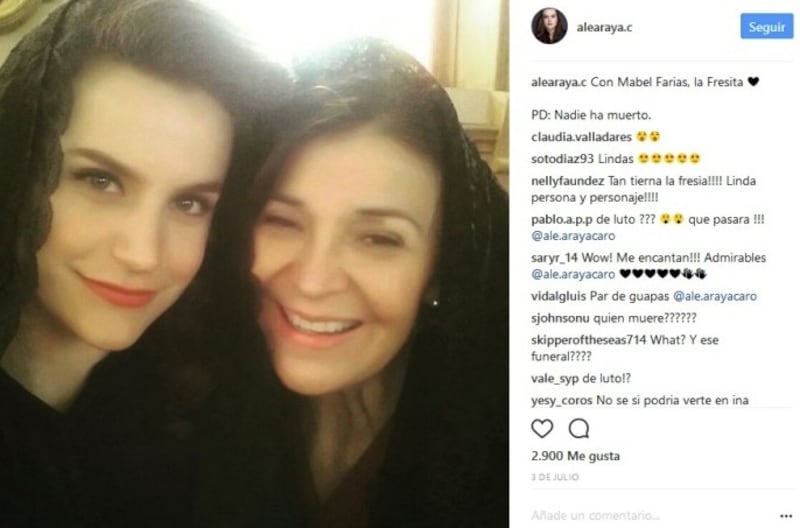Click the comment speech bubble icon
800x528 pixels.
(x=579, y=429)
